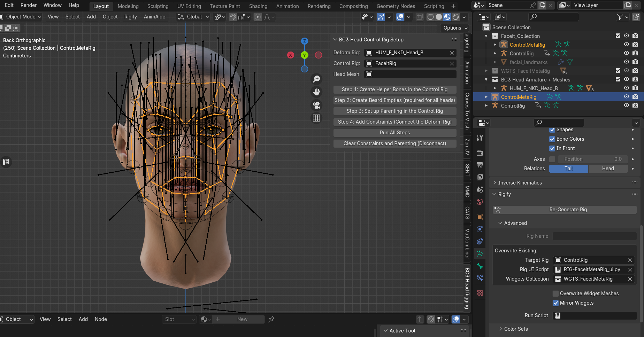Open Global transform orientation dropdown
Screen dimensions: 644x337
(194, 17)
